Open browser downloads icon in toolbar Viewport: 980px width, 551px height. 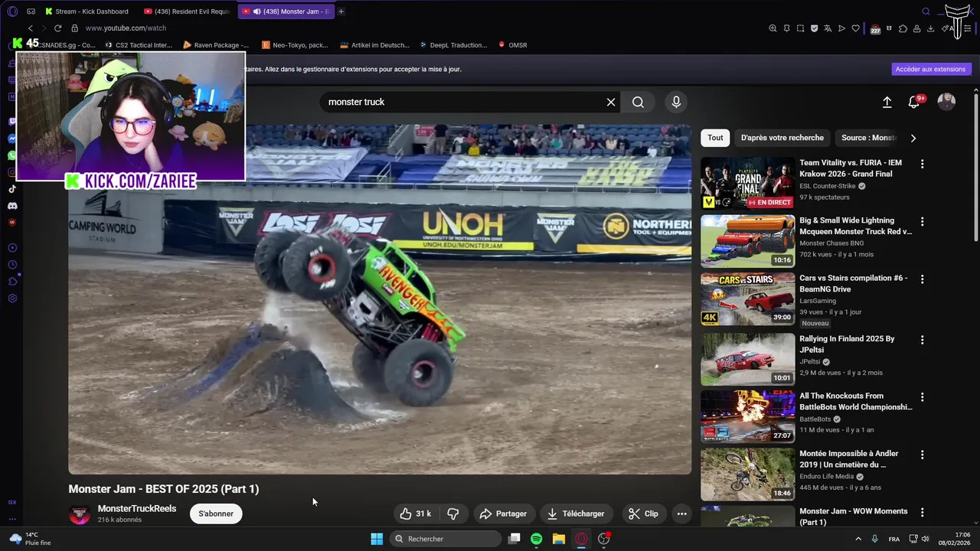[x=930, y=28]
